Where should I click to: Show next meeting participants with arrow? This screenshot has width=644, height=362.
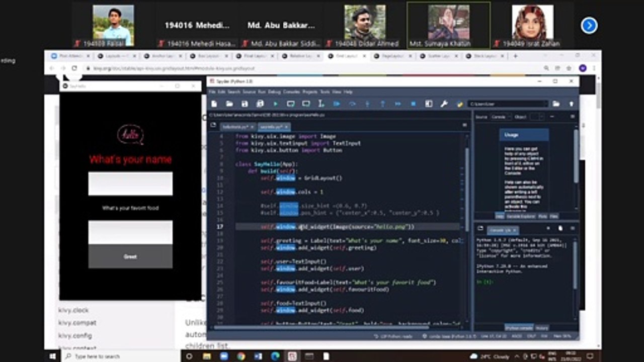[589, 25]
